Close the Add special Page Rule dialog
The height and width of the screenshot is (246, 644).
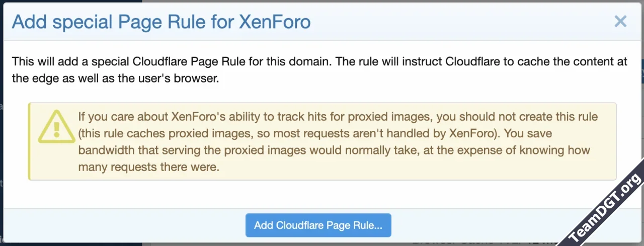click(x=620, y=22)
